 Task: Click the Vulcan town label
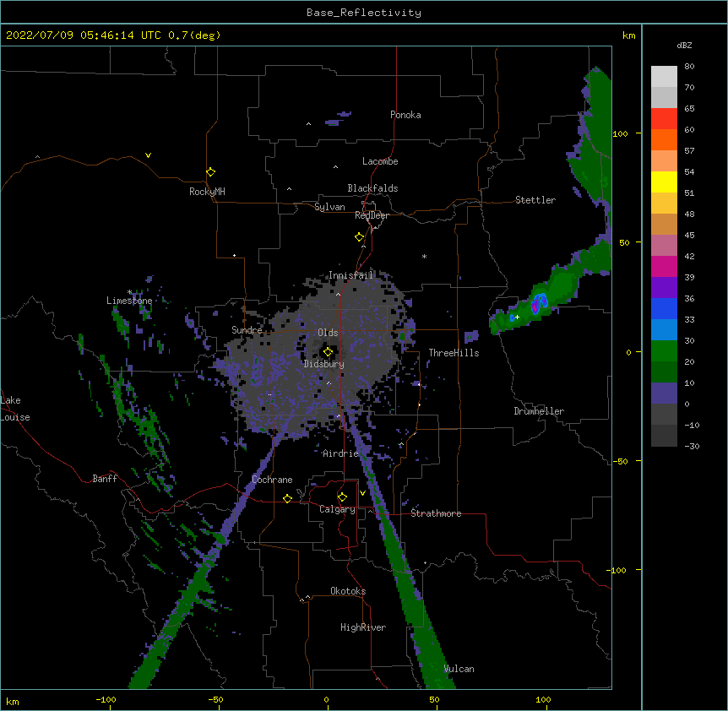click(459, 669)
